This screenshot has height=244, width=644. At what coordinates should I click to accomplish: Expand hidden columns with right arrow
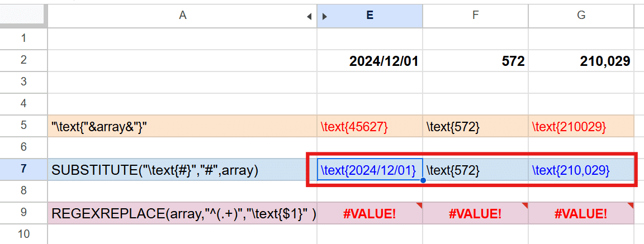[324, 16]
